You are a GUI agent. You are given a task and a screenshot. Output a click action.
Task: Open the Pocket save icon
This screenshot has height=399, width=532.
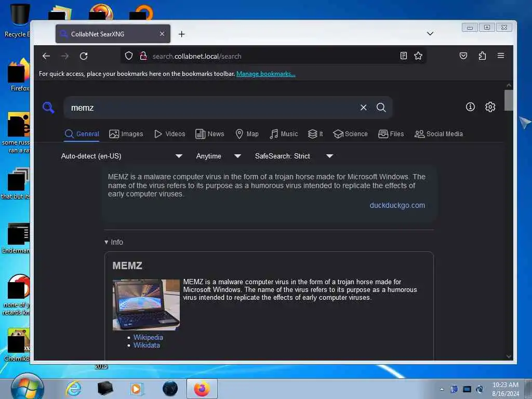click(x=463, y=56)
